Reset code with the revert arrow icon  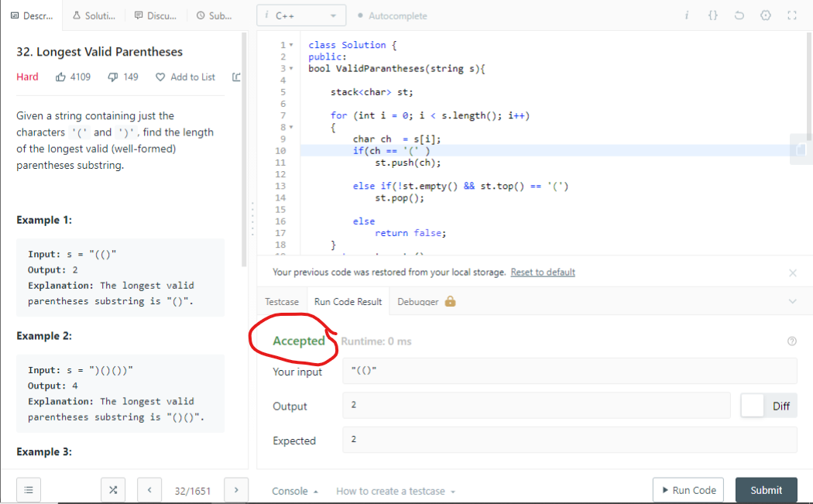click(739, 15)
